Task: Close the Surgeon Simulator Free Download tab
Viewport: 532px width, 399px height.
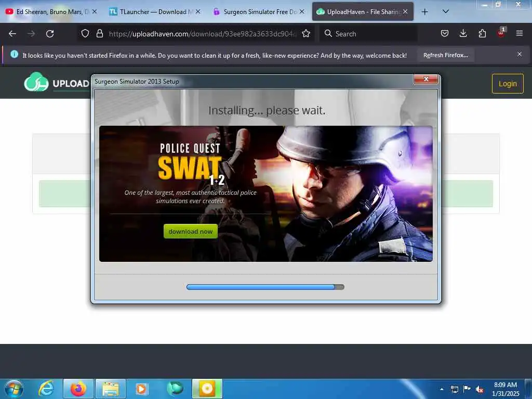Action: [x=302, y=11]
